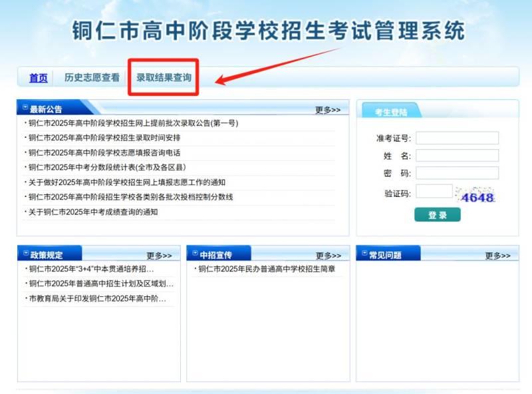
Task: Click the captcha image 4648 to refresh
Action: [x=475, y=195]
